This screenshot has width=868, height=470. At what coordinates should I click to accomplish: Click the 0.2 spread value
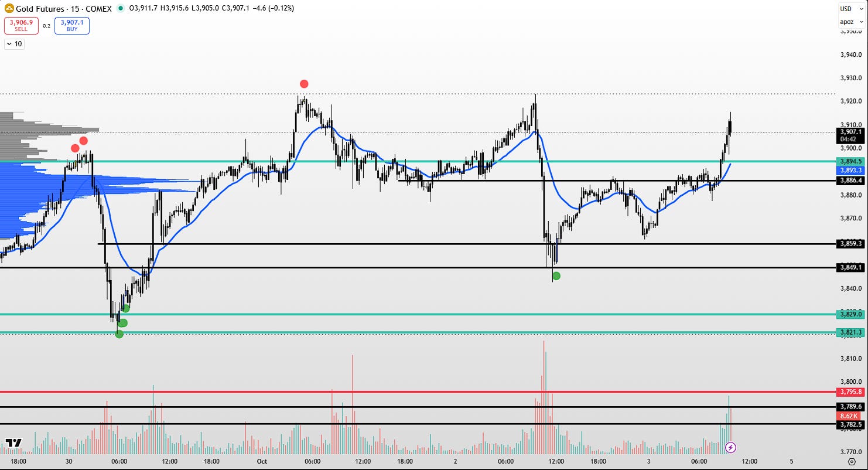coord(46,26)
